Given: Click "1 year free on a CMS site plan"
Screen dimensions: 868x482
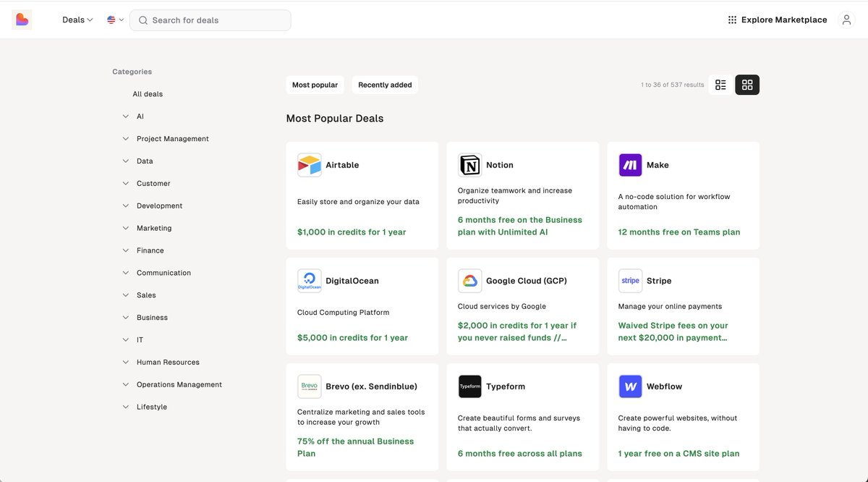Looking at the screenshot, I should coord(679,454).
